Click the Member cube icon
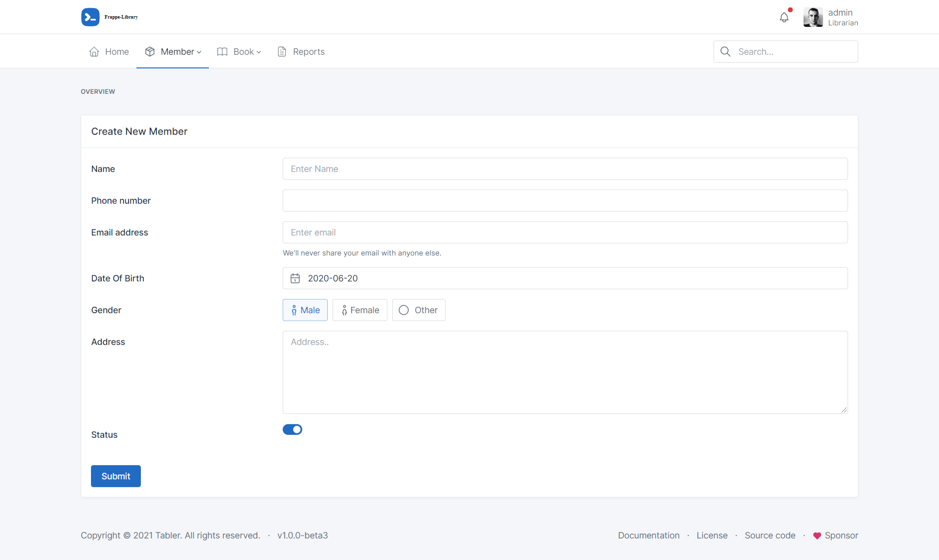The height and width of the screenshot is (560, 939). (150, 52)
